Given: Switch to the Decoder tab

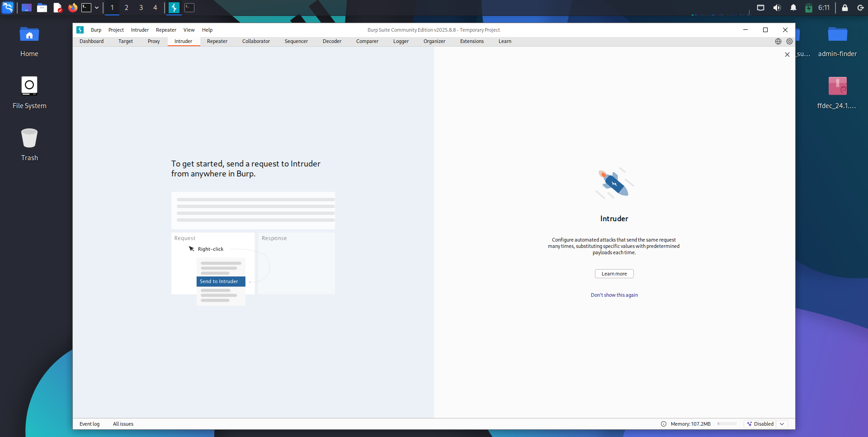Looking at the screenshot, I should [x=332, y=41].
